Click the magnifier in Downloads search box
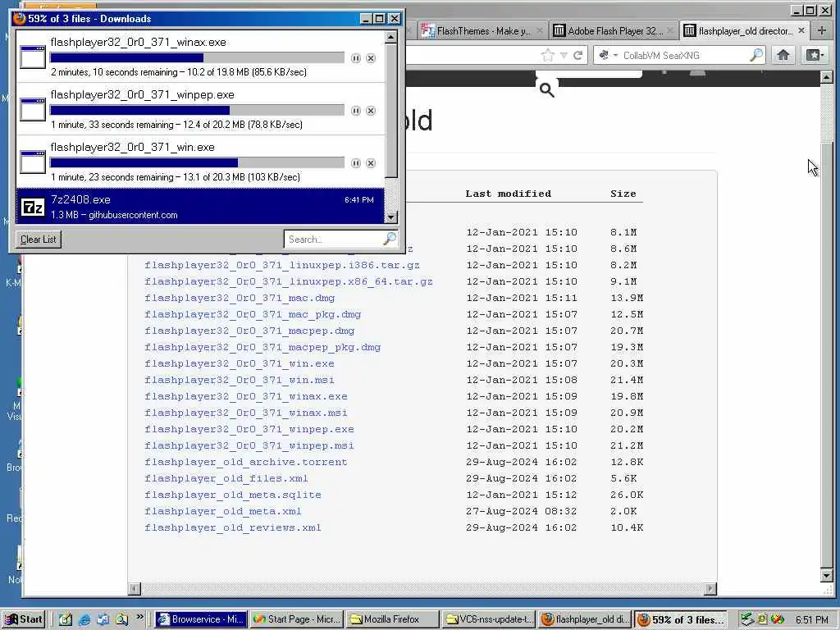Screen dimensions: 840x630 tap(390, 239)
